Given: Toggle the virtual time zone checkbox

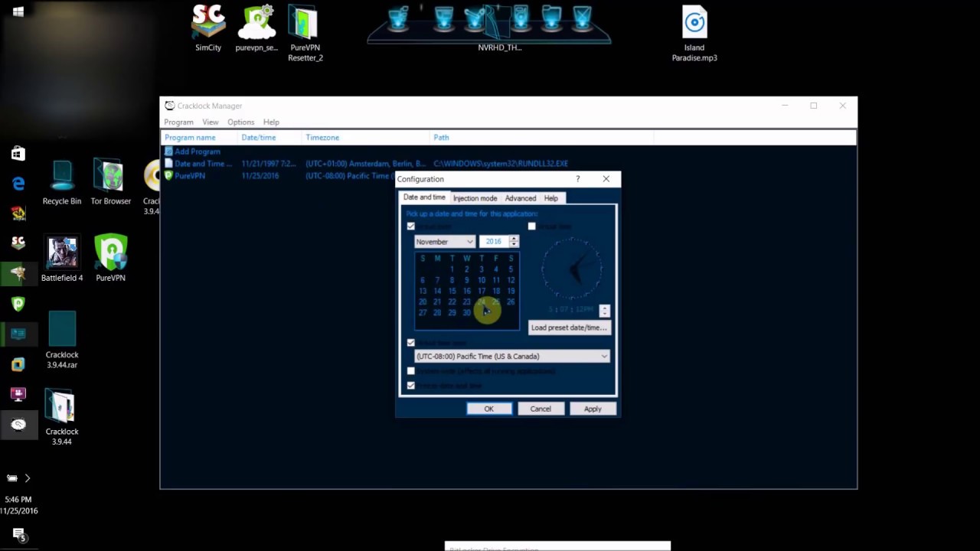Looking at the screenshot, I should click(x=411, y=342).
